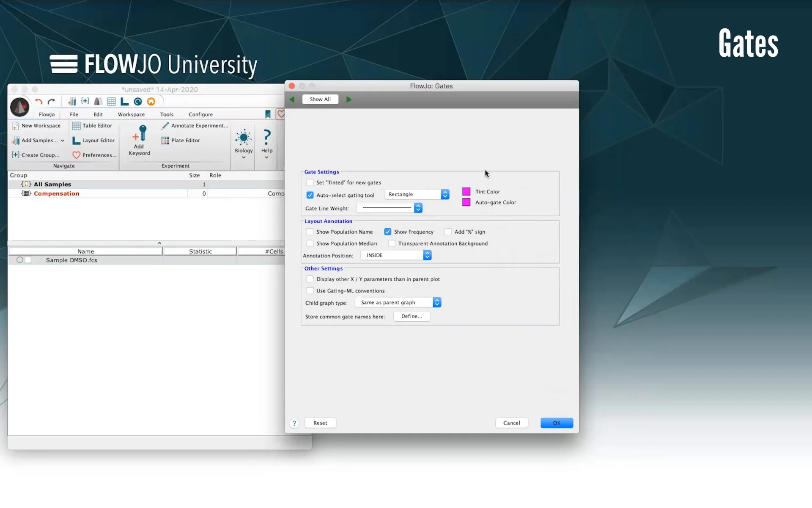
Task: Open the Rectangle gating tool dropdown
Action: [417, 194]
